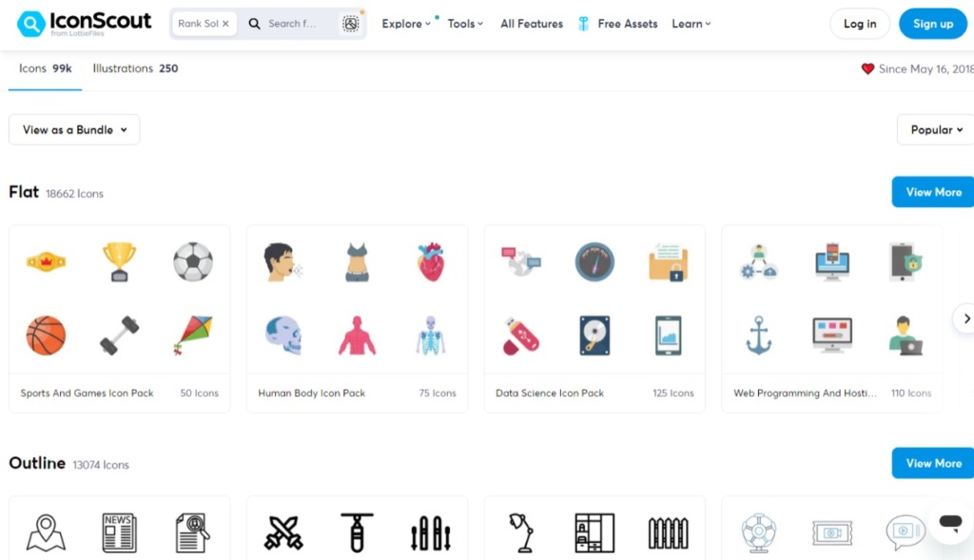Click the basketball icon
The height and width of the screenshot is (560, 974).
point(46,336)
